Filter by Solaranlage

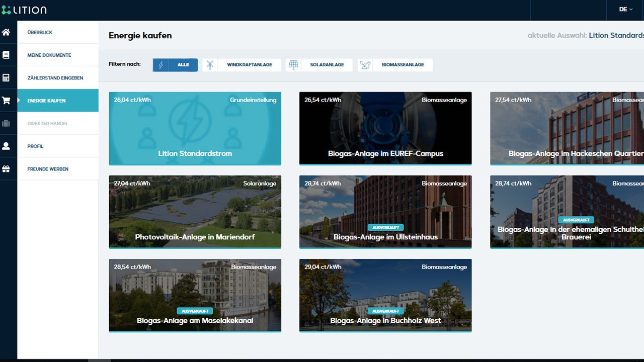[x=319, y=65]
